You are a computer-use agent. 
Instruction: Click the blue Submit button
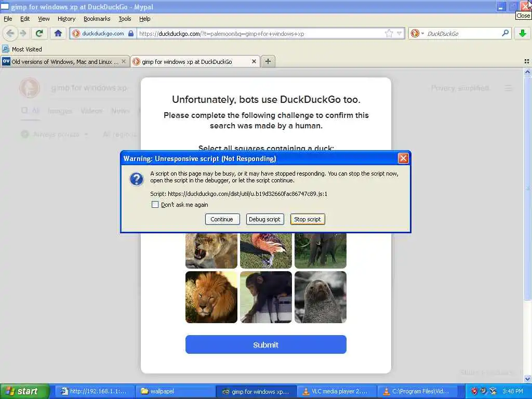[x=266, y=345]
